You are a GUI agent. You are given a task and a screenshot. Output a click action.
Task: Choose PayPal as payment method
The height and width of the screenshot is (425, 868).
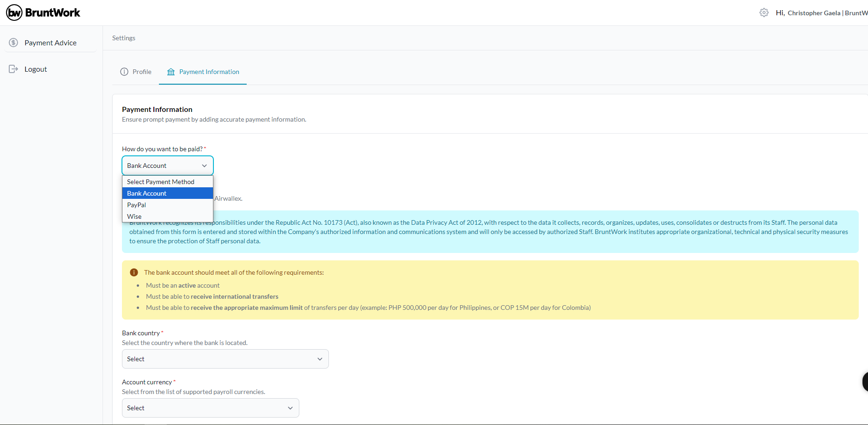tap(168, 205)
